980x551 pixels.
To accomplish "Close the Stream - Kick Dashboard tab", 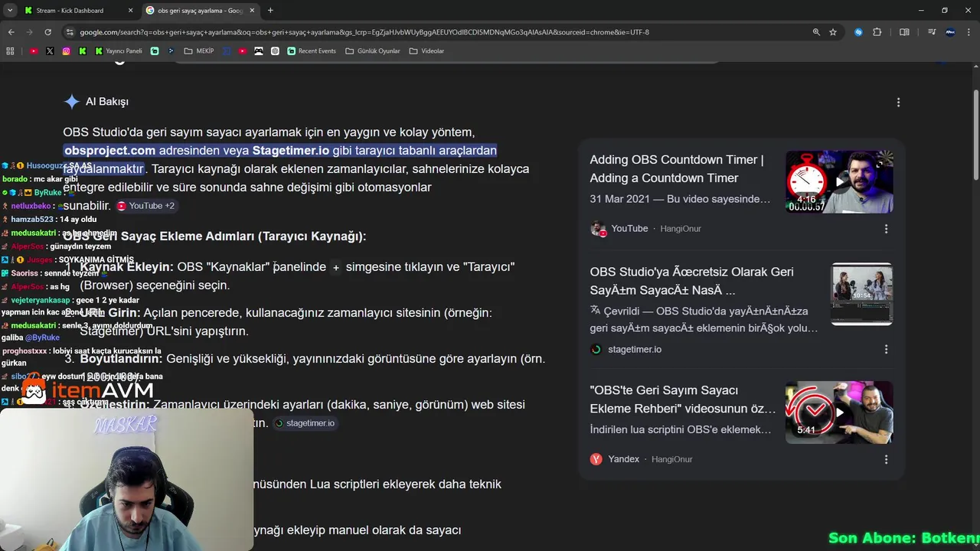I will (x=130, y=11).
